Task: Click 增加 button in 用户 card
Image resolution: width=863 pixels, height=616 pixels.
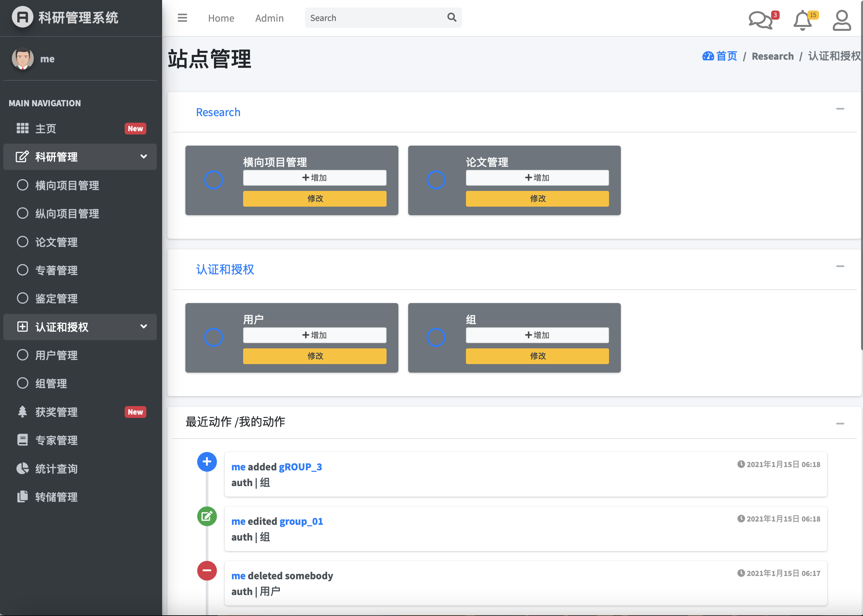Action: [x=315, y=335]
